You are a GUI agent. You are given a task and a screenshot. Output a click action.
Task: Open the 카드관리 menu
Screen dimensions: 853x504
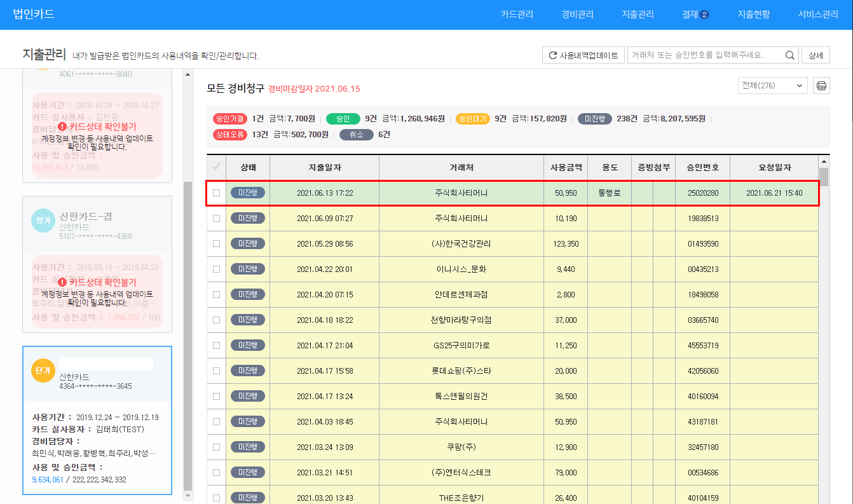pyautogui.click(x=517, y=15)
